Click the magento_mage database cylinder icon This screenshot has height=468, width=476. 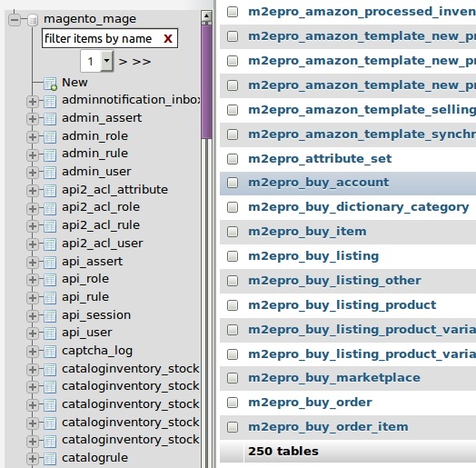pos(33,20)
